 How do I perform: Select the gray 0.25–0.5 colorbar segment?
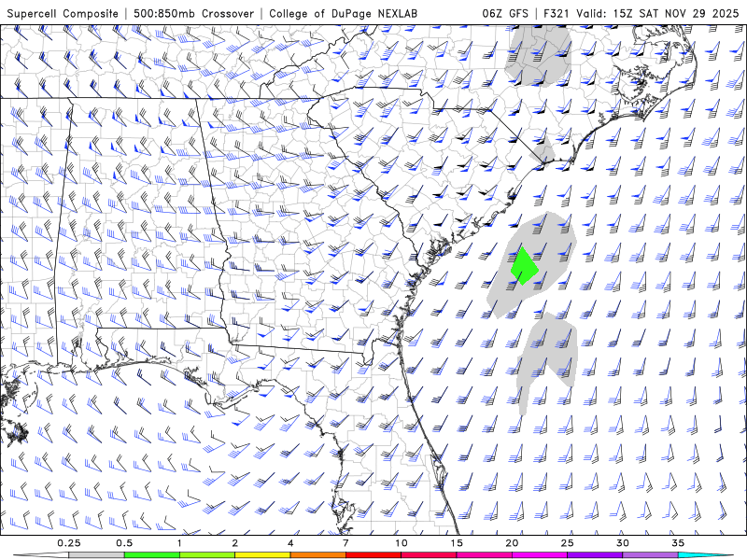(x=96, y=555)
